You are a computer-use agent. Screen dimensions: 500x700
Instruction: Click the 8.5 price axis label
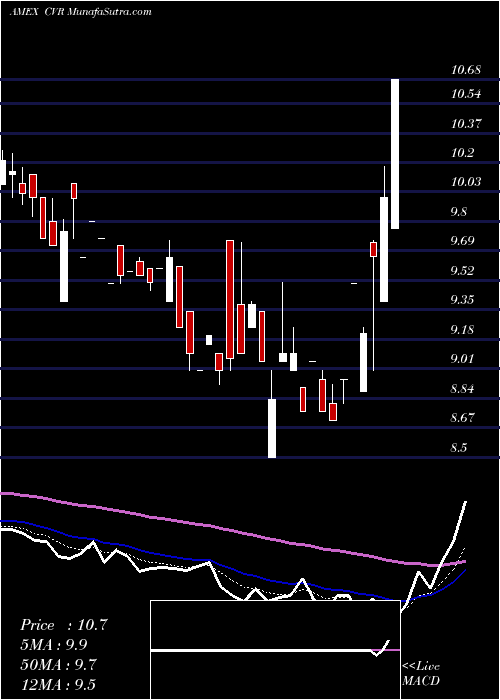point(460,447)
